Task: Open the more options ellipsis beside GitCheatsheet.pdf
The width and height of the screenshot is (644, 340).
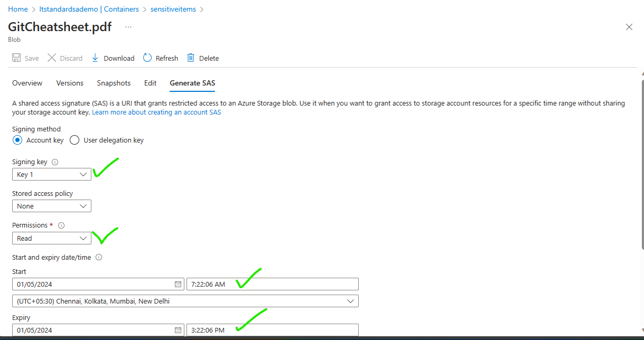Action: (128, 26)
